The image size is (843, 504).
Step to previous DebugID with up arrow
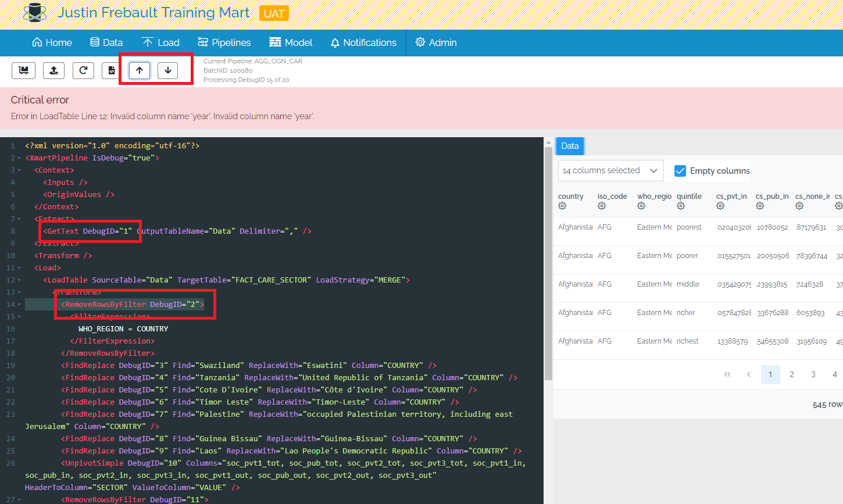click(140, 70)
